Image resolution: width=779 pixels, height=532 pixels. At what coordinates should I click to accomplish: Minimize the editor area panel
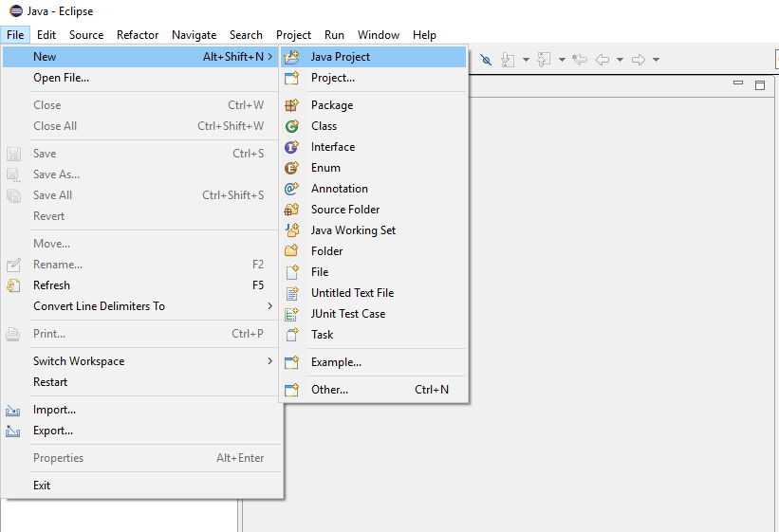[x=738, y=83]
